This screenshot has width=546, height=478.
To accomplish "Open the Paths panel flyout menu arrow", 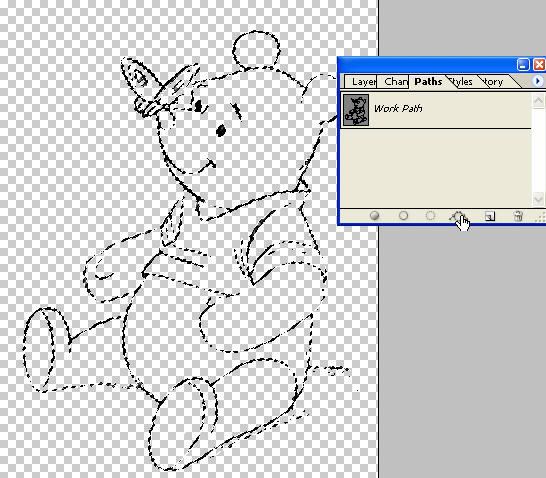I will pos(538,81).
